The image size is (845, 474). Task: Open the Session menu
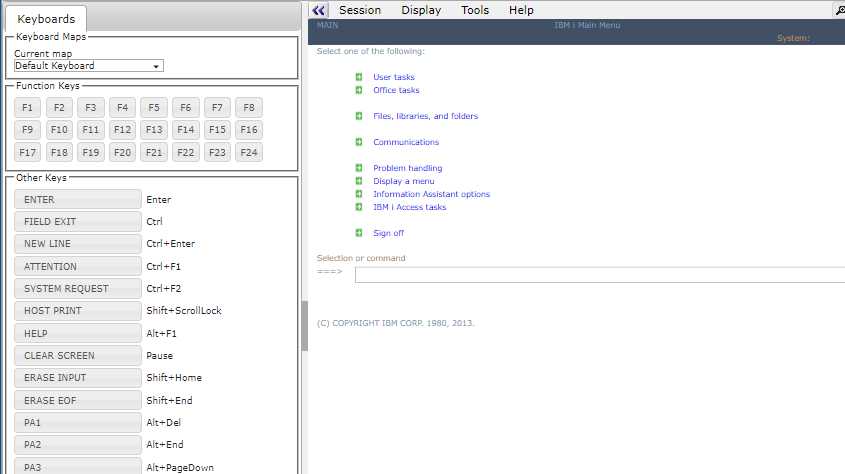point(360,10)
